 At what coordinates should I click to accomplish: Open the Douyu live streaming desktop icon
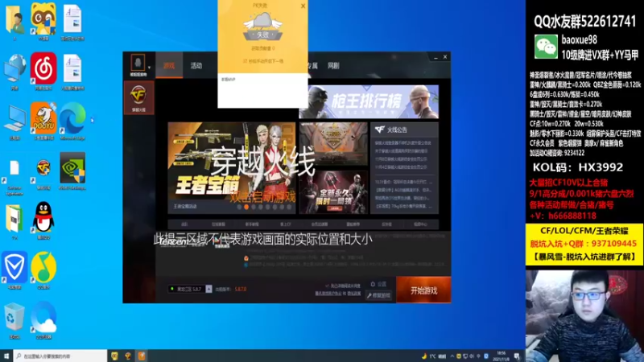[43, 121]
